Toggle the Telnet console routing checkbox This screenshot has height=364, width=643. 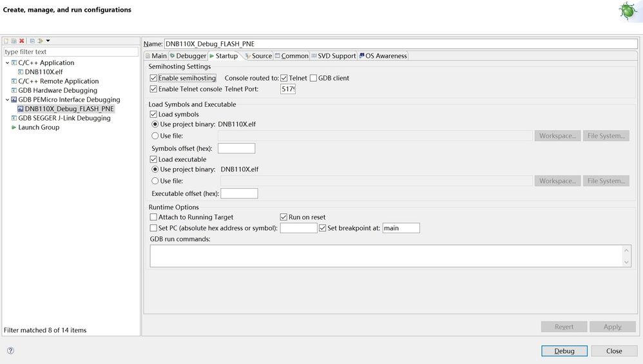pos(283,78)
